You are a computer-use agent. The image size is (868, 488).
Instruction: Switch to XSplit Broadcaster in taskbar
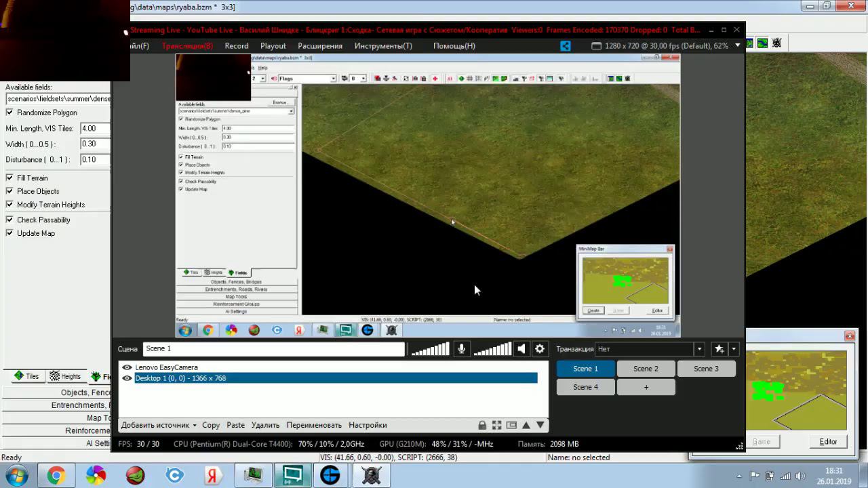click(293, 476)
